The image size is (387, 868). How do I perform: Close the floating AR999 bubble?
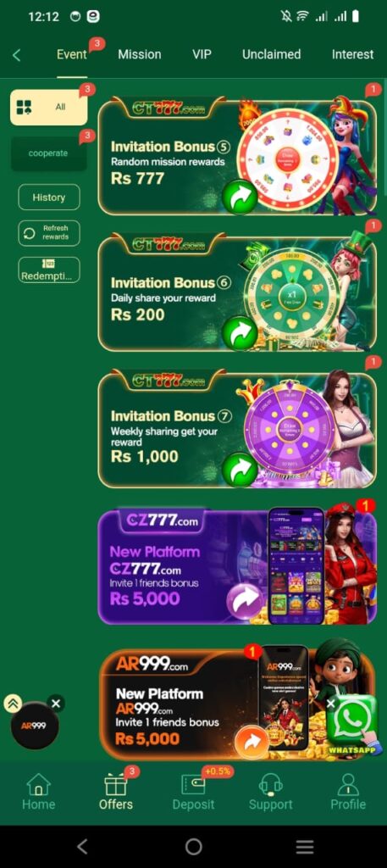[x=56, y=704]
